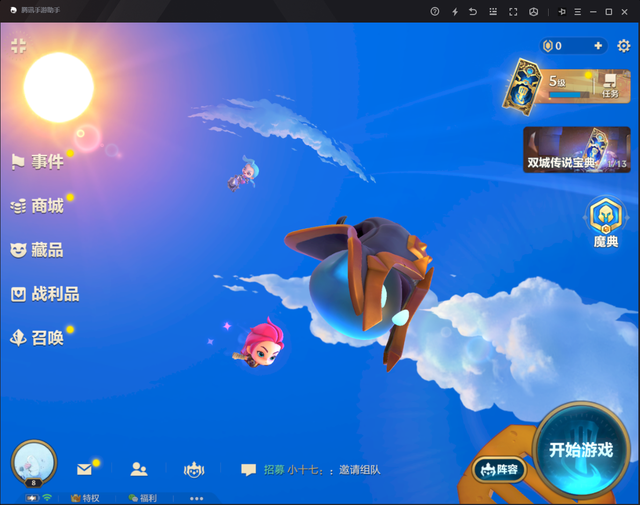Open the 商城 shop menu
This screenshot has width=640, height=505.
37,206
